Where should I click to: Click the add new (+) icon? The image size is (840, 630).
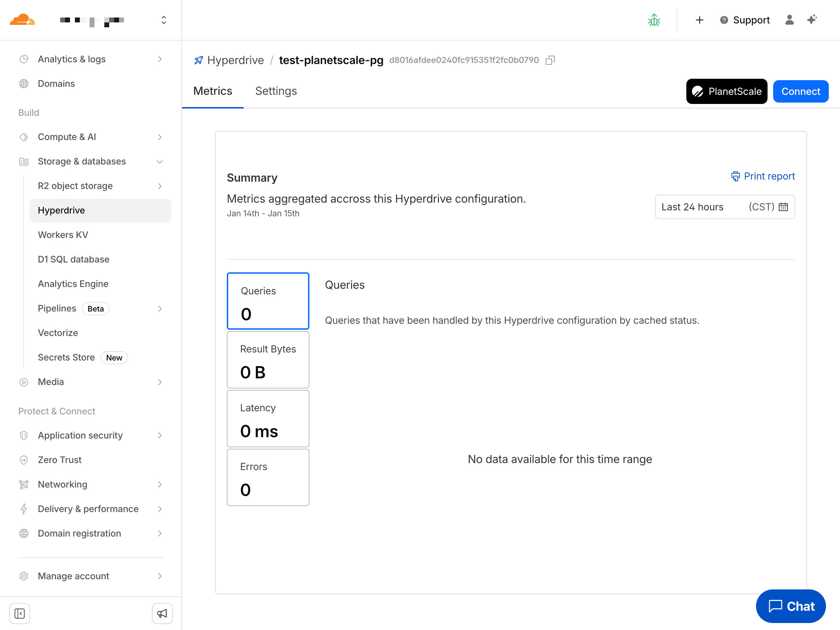point(700,20)
